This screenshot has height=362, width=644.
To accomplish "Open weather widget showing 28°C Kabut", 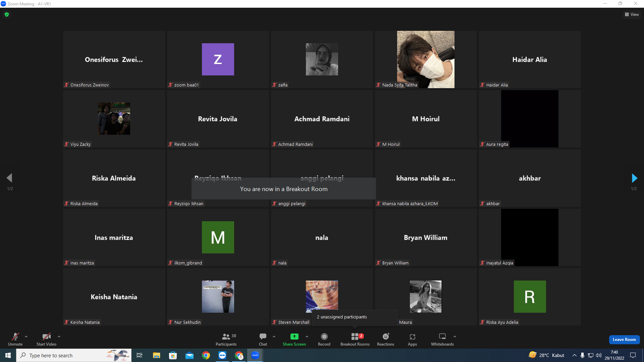I will tap(546, 355).
